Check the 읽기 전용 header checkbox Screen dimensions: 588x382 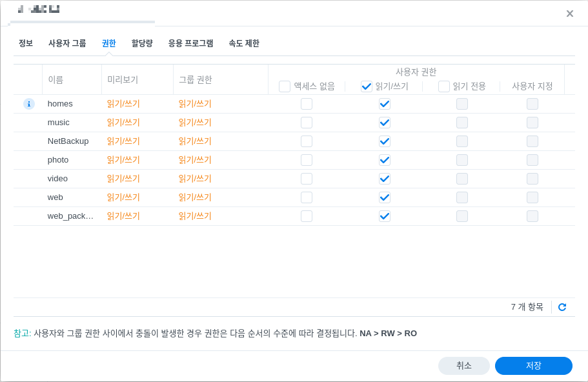444,86
